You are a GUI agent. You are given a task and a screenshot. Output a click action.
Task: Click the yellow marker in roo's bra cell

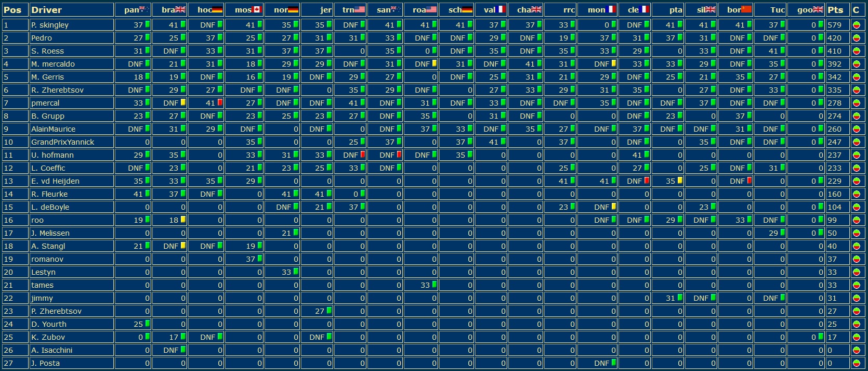pos(183,220)
